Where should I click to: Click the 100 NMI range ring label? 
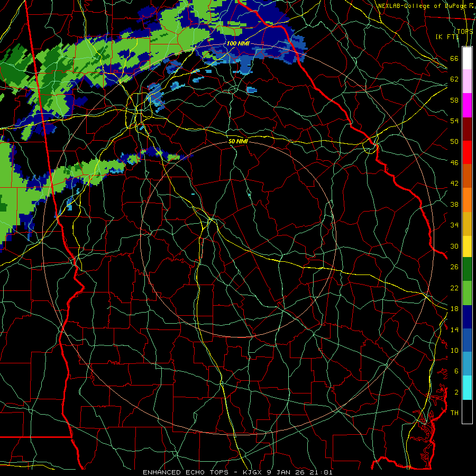pyautogui.click(x=238, y=43)
